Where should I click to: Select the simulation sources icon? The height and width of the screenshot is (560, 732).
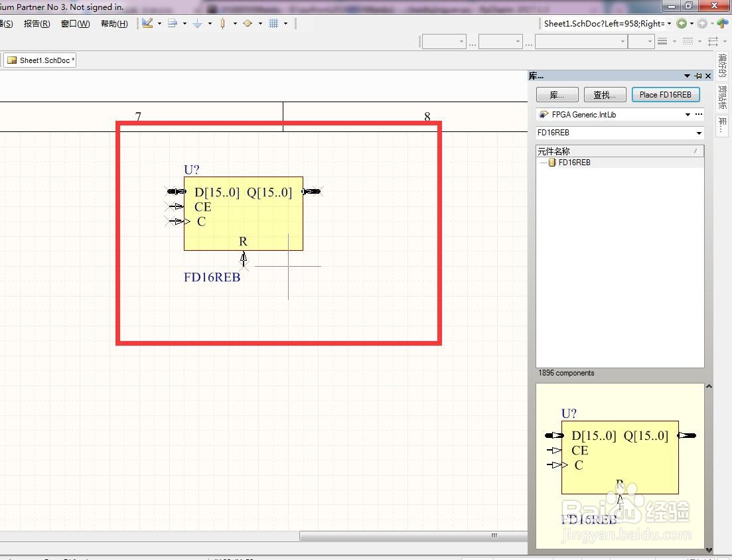248,23
